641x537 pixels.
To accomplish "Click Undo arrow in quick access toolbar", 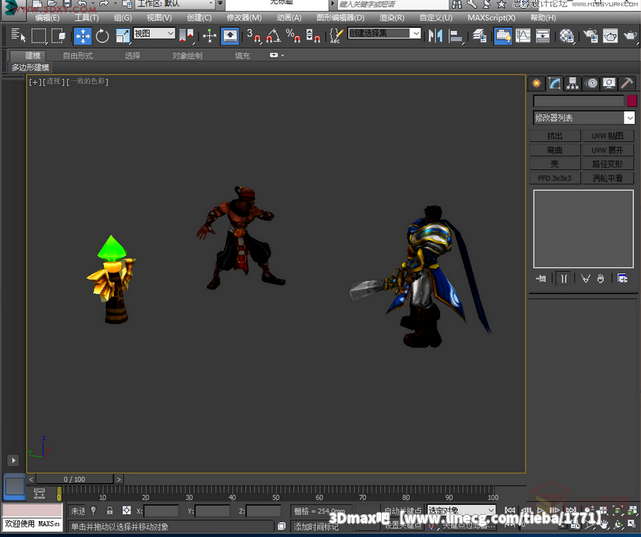I will (82, 4).
